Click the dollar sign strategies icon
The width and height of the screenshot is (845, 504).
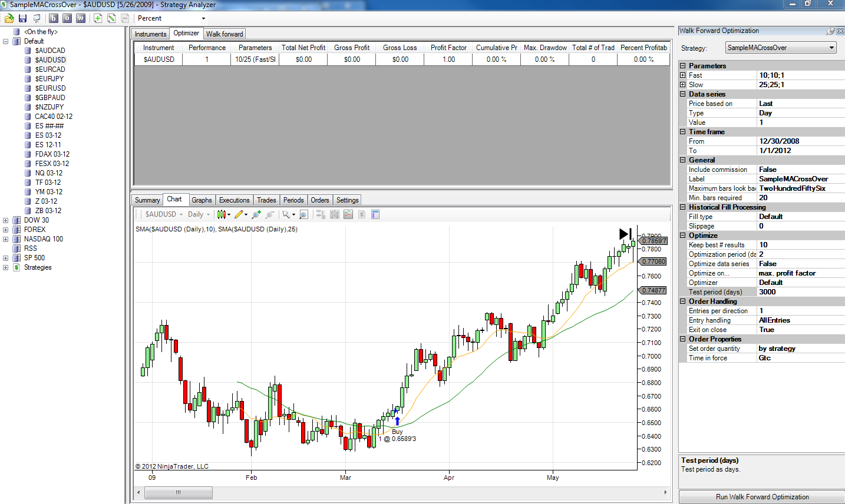[x=362, y=214]
